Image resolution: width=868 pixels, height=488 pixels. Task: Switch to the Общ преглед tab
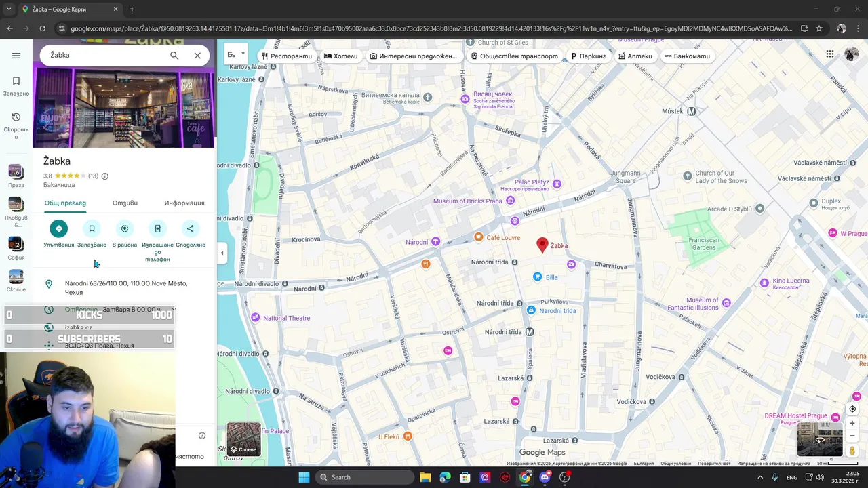click(x=65, y=203)
